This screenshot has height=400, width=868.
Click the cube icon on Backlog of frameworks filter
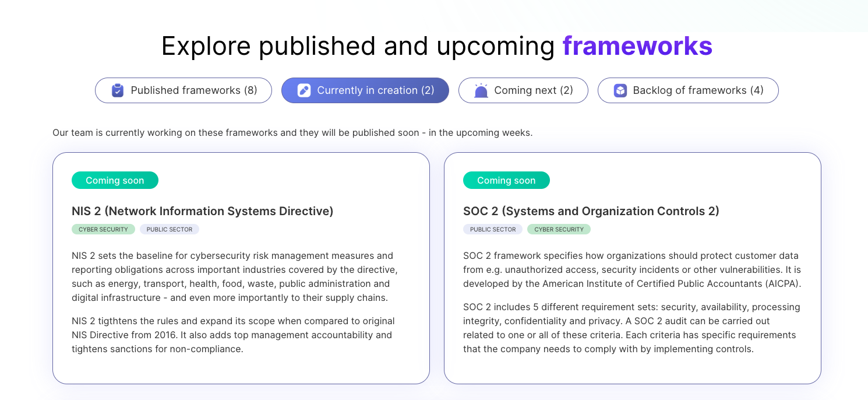620,90
